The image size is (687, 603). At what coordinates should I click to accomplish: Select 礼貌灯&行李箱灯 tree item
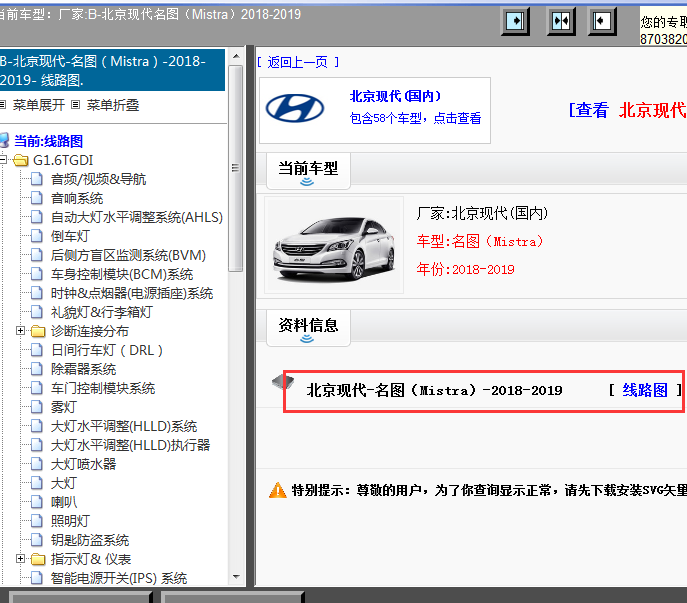click(x=102, y=312)
